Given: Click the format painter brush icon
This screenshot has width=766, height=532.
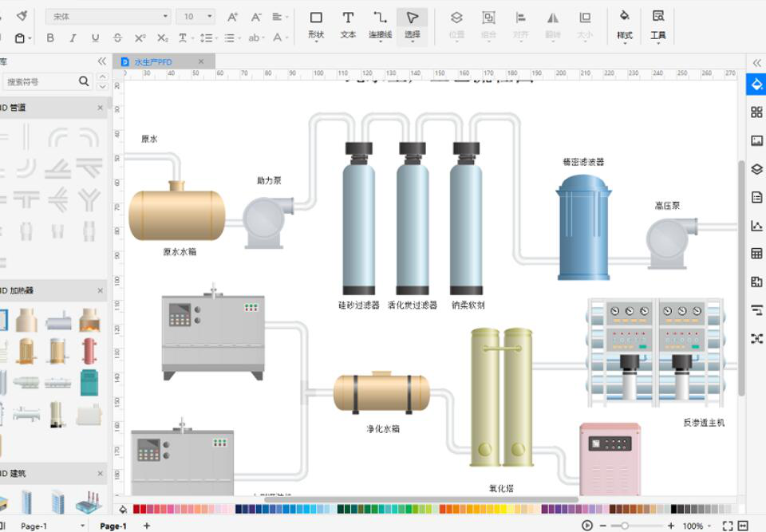Looking at the screenshot, I should [22, 16].
